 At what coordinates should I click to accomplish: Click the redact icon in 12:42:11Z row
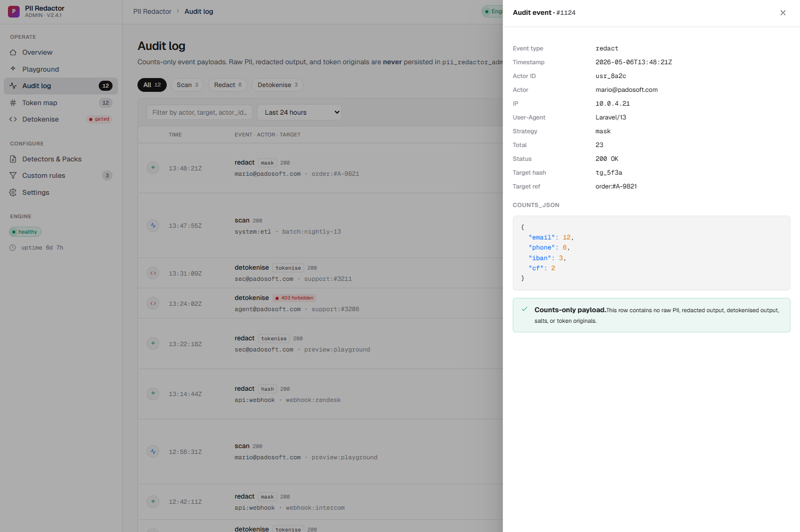coord(153,502)
